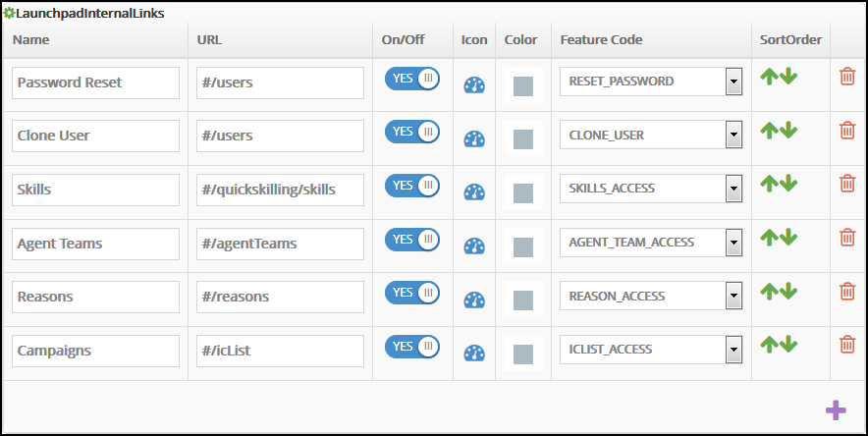Add new link with purple plus

coord(836,409)
